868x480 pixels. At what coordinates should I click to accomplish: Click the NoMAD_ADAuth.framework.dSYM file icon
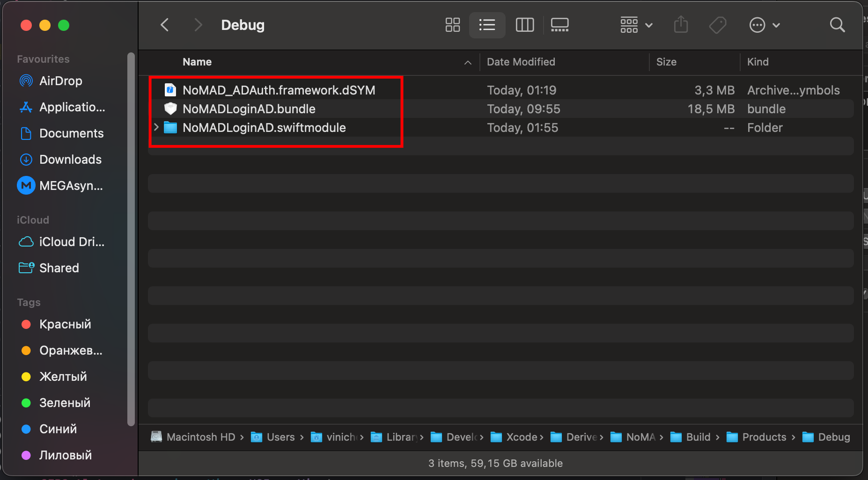coord(170,90)
